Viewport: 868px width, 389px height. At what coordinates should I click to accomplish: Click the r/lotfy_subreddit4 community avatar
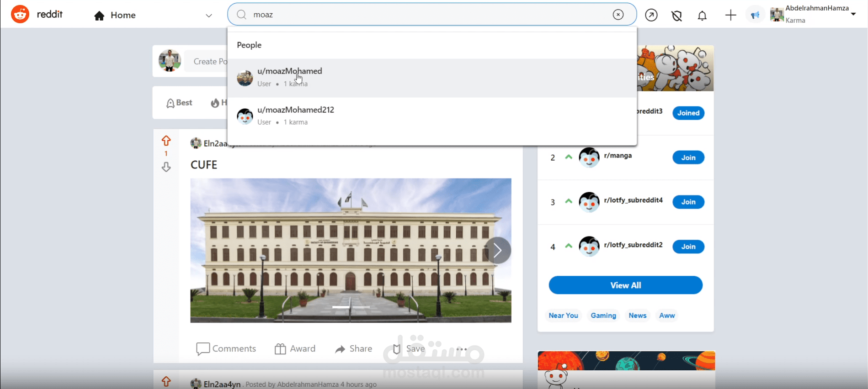pyautogui.click(x=589, y=202)
